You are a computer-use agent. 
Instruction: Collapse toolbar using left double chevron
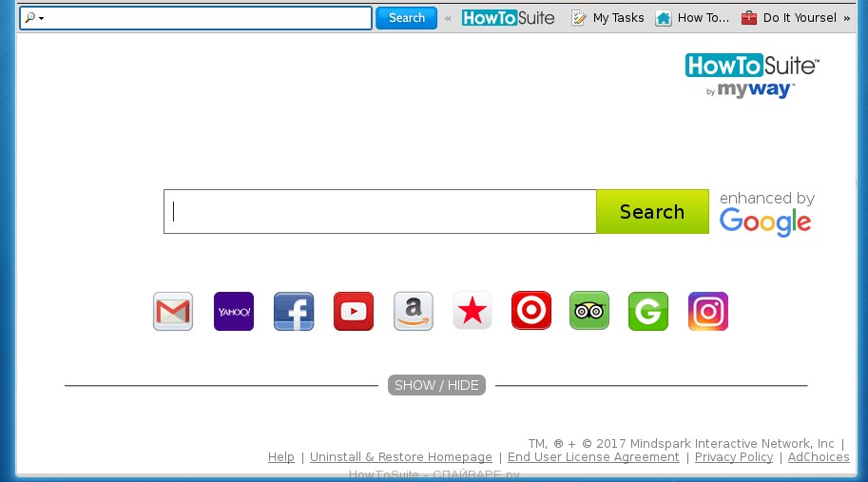(448, 18)
